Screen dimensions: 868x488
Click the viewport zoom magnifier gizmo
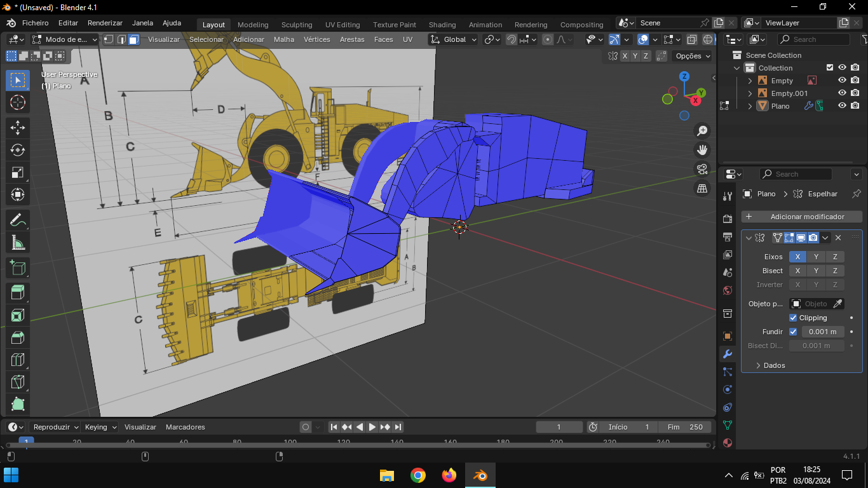[702, 131]
